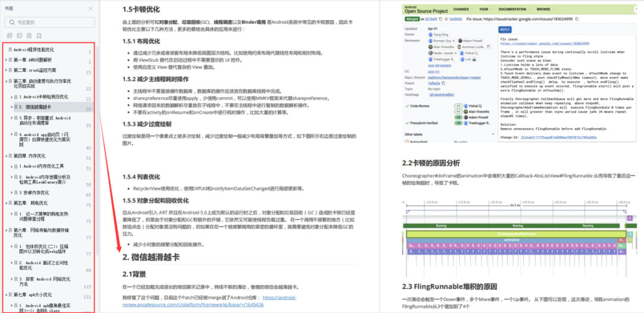Click the 2. 微信越滑越卡 page heading
644x313 pixels.
151,258
